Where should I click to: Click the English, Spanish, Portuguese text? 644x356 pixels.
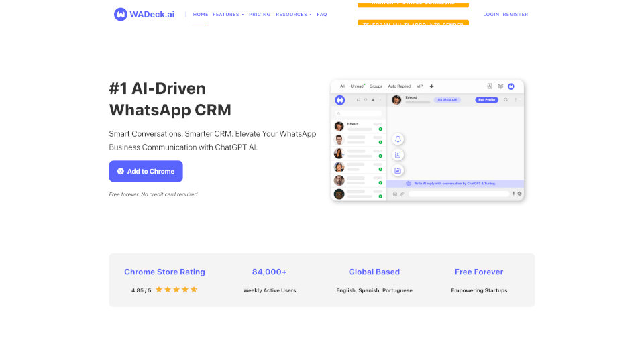[x=374, y=290]
